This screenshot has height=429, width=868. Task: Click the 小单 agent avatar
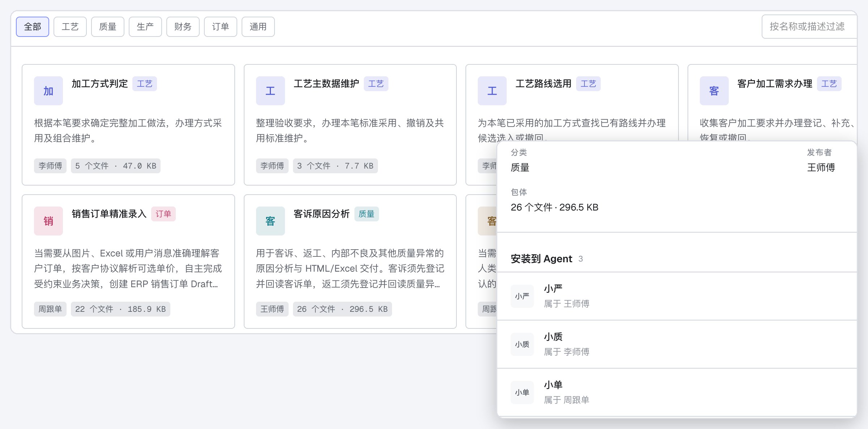point(522,392)
